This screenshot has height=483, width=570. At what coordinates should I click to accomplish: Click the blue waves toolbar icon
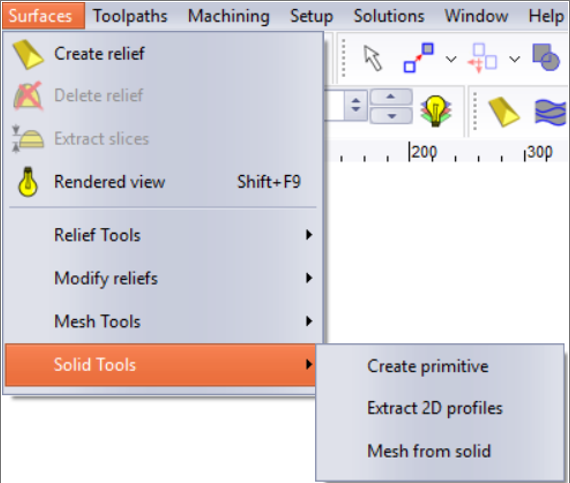[x=550, y=112]
